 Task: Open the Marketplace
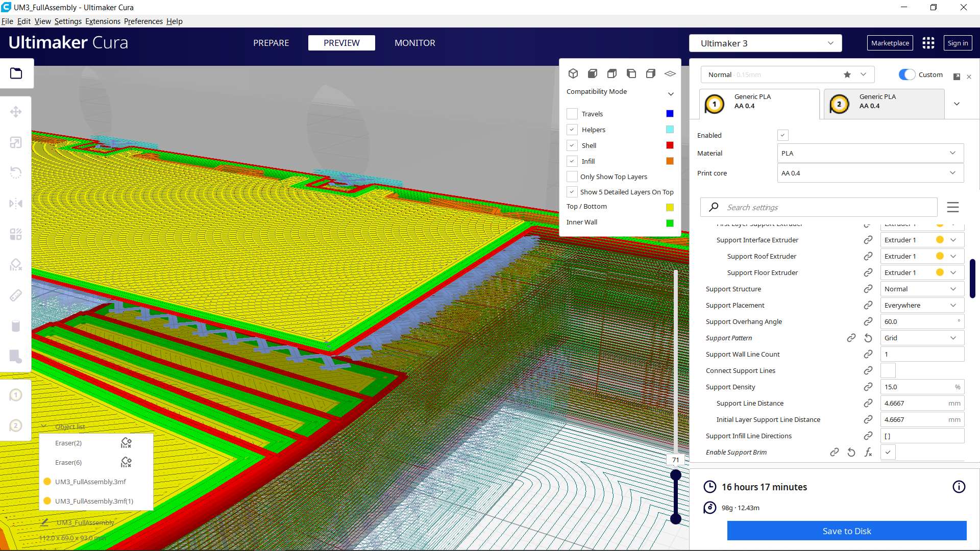point(890,43)
